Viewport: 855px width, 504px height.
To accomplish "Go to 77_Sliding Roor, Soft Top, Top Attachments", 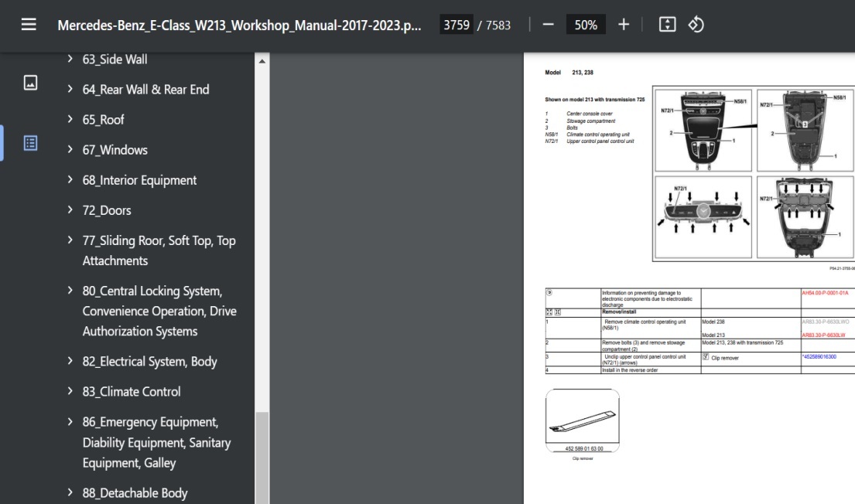I will [x=159, y=250].
